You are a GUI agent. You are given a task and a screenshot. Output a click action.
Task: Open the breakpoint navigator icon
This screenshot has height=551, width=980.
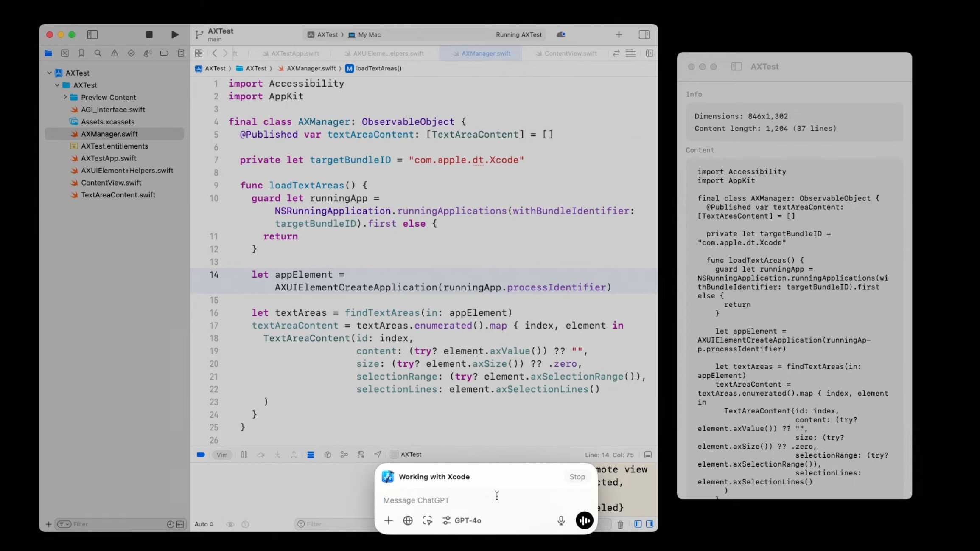point(164,53)
